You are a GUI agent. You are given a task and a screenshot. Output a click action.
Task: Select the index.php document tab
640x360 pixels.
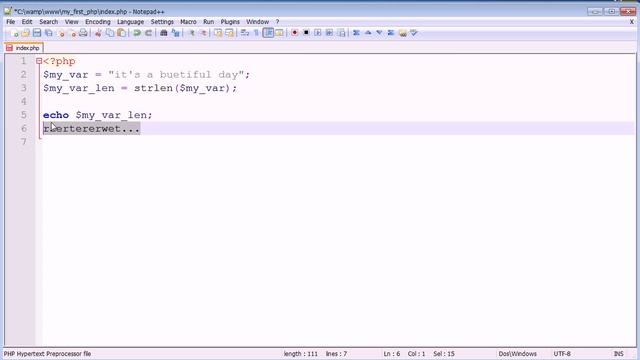[24, 48]
